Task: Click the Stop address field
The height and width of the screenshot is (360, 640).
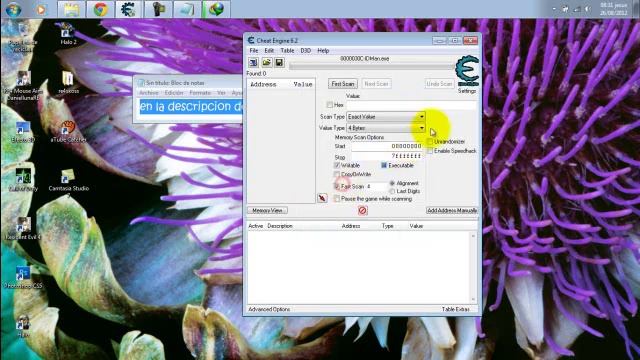Action: (387, 156)
